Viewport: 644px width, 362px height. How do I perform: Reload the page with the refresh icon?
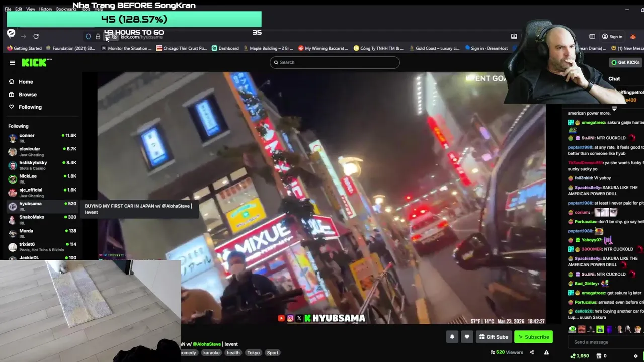tap(36, 36)
